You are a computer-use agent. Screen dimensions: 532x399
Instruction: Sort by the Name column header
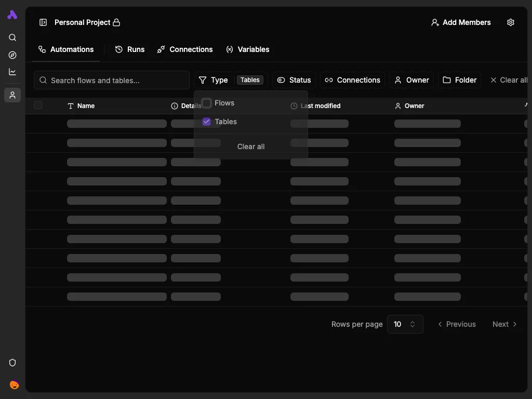81,106
